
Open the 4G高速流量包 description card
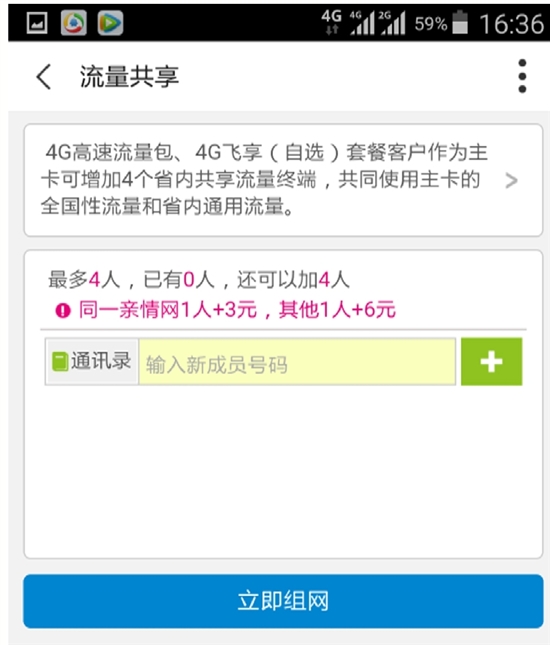coord(283,180)
